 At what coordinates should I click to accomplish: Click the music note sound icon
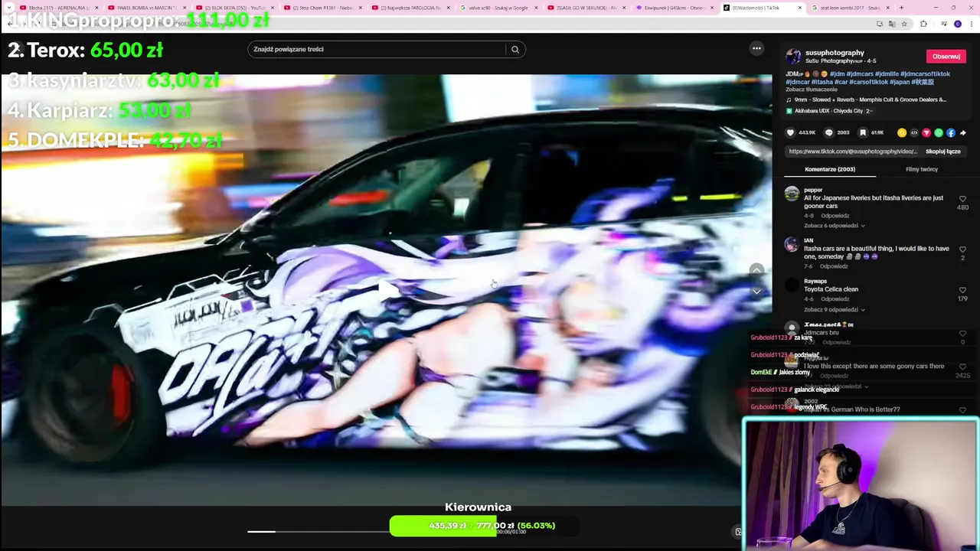click(789, 99)
